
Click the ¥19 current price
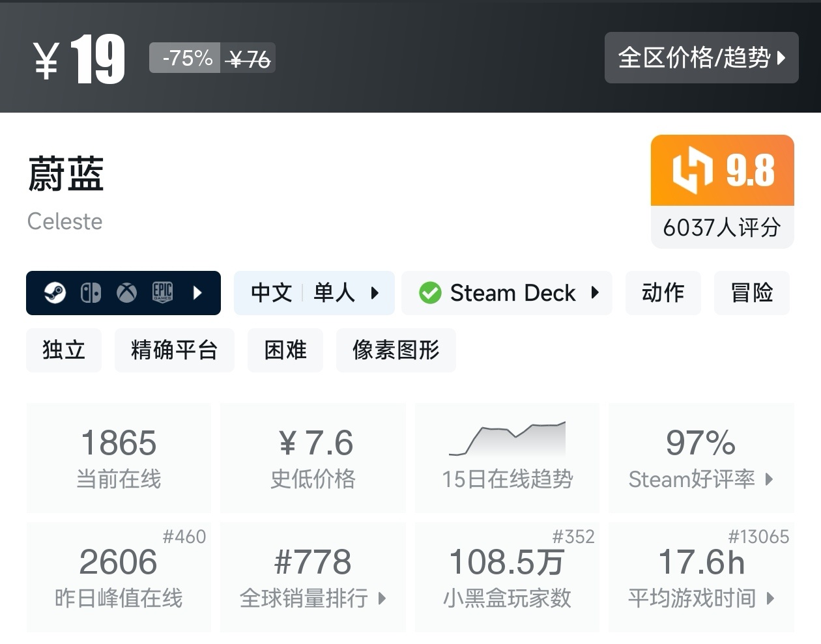point(79,59)
